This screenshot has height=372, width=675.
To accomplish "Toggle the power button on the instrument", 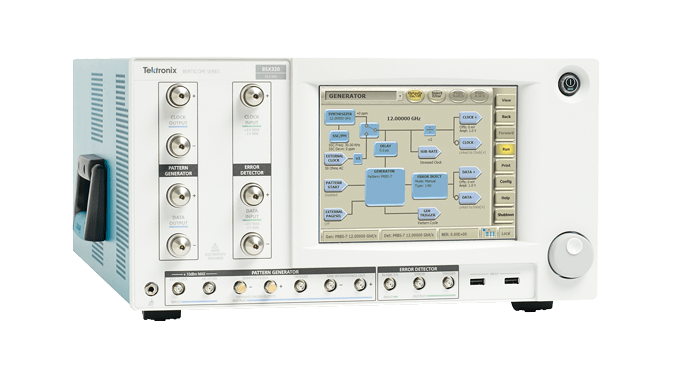I will [570, 84].
